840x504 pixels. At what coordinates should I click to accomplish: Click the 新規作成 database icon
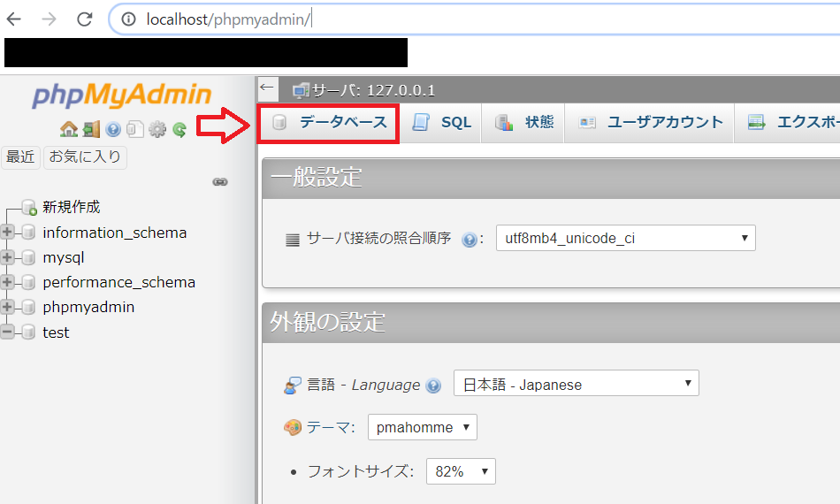point(29,207)
